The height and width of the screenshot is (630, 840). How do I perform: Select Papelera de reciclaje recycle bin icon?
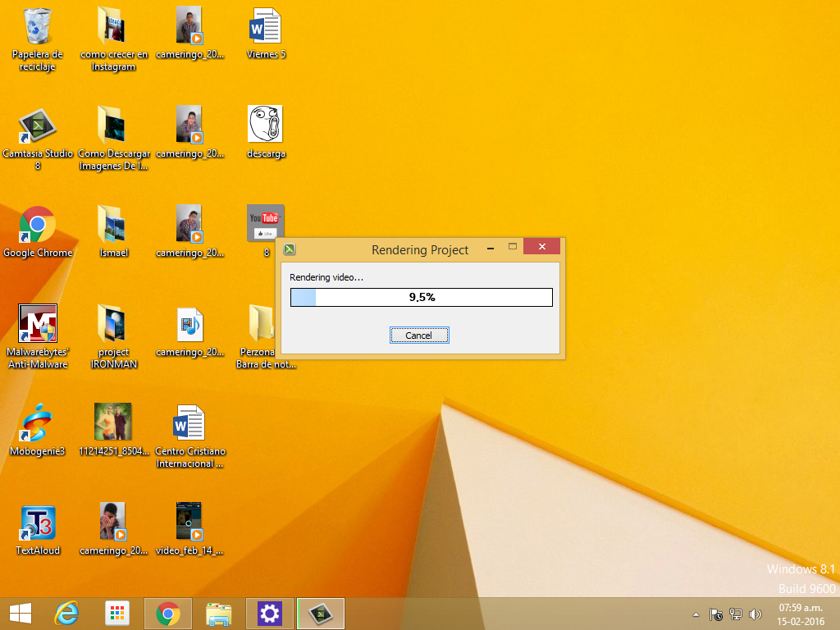coord(38,39)
